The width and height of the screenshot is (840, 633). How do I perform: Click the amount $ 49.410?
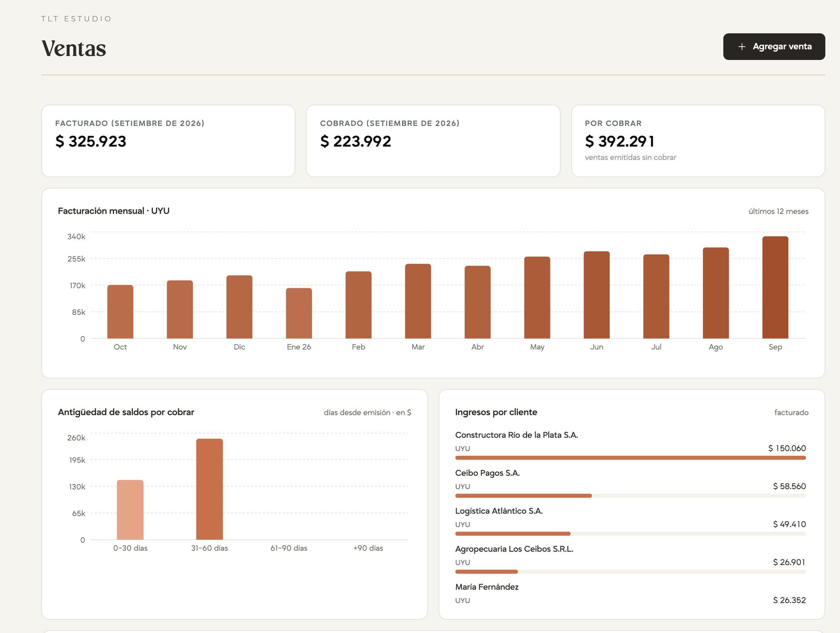[789, 524]
